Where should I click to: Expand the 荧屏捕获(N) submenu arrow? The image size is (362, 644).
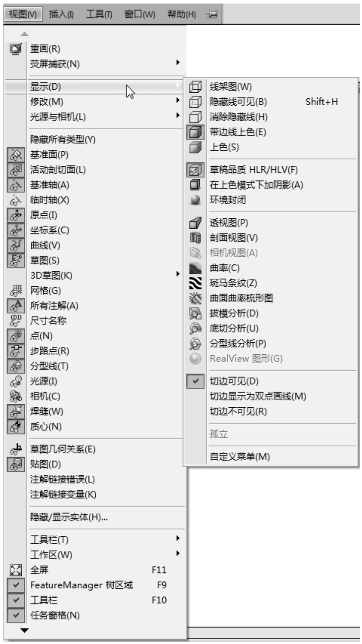click(178, 63)
